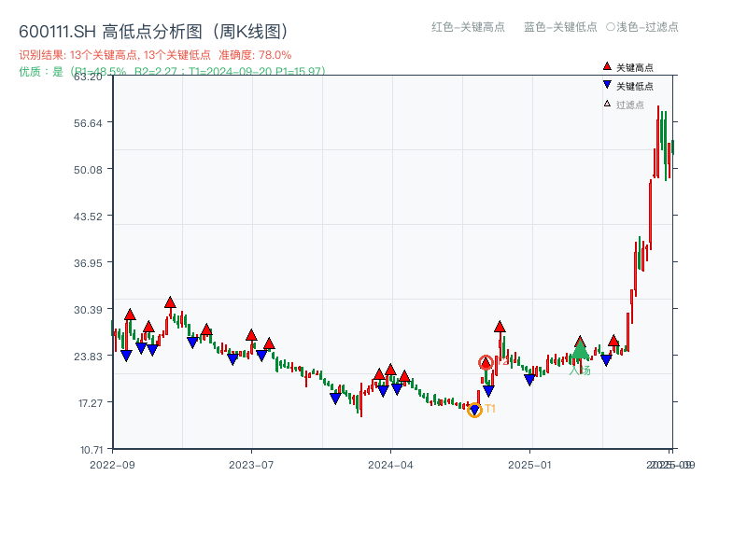This screenshot has height=560, width=747.
Task: Click the 10.71 y-axis label
Action: click(91, 450)
